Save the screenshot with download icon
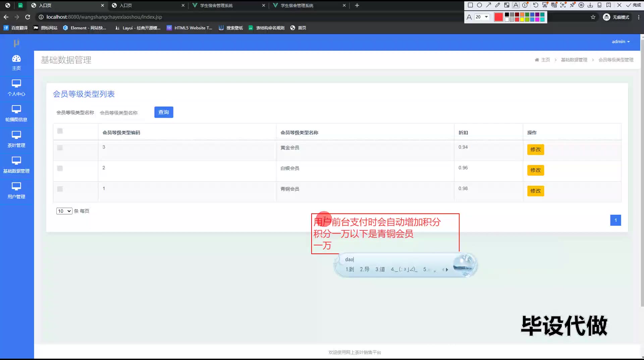The image size is (644, 360). [590, 5]
